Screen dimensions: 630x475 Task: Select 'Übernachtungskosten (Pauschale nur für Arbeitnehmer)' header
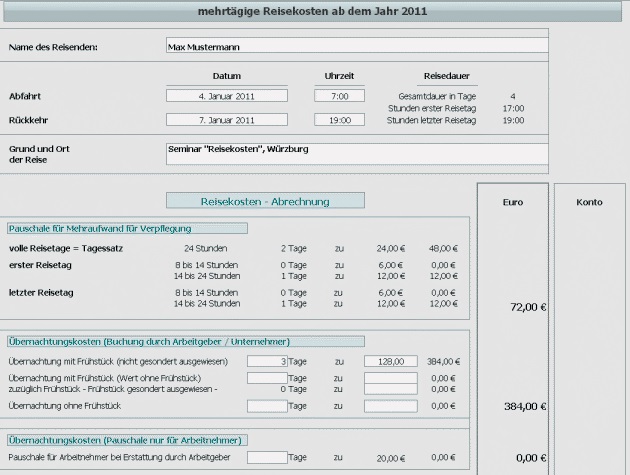pyautogui.click(x=128, y=440)
